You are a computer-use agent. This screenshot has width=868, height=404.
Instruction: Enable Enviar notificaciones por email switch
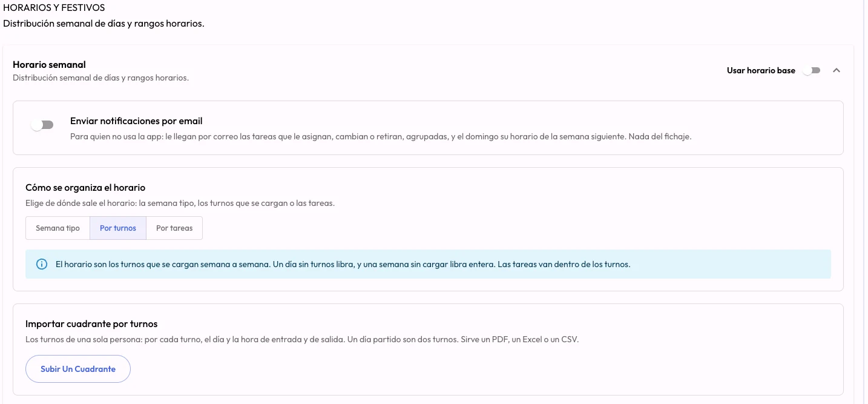click(42, 125)
